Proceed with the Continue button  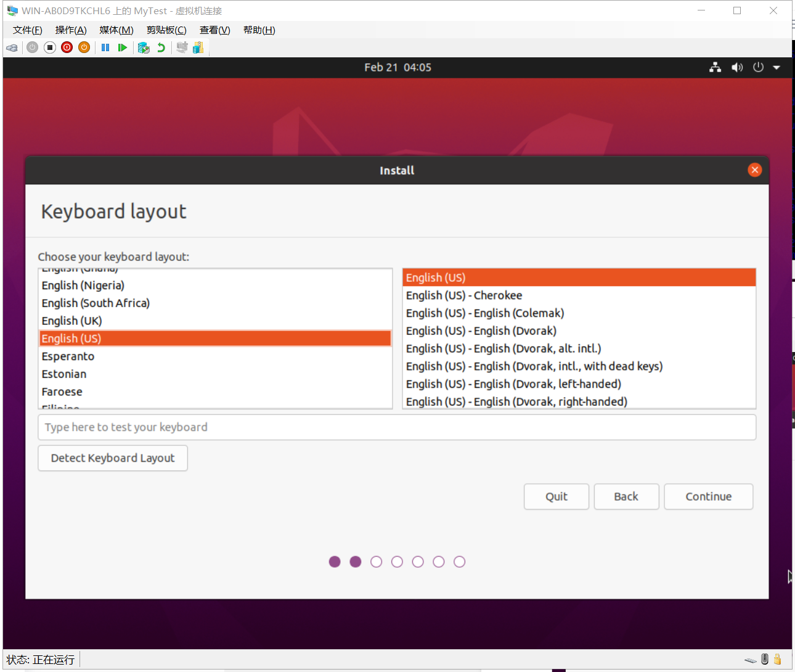coord(709,496)
